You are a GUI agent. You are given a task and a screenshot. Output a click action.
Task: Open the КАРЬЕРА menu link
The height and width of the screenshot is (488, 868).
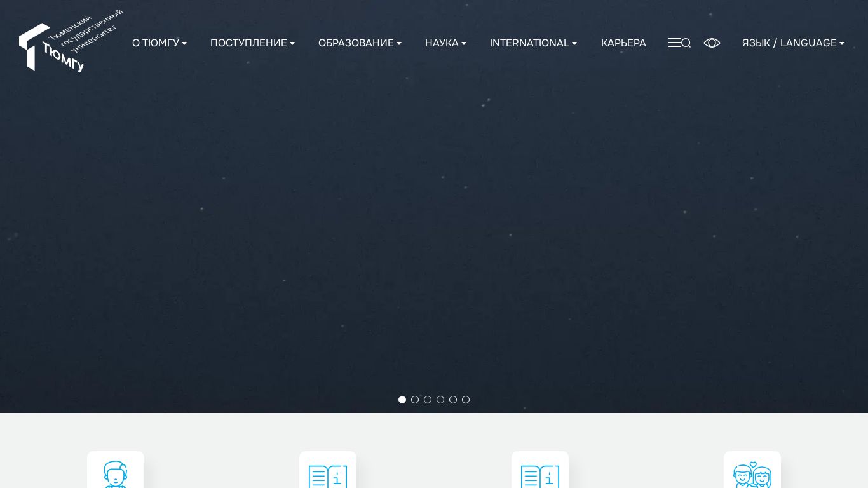[623, 43]
